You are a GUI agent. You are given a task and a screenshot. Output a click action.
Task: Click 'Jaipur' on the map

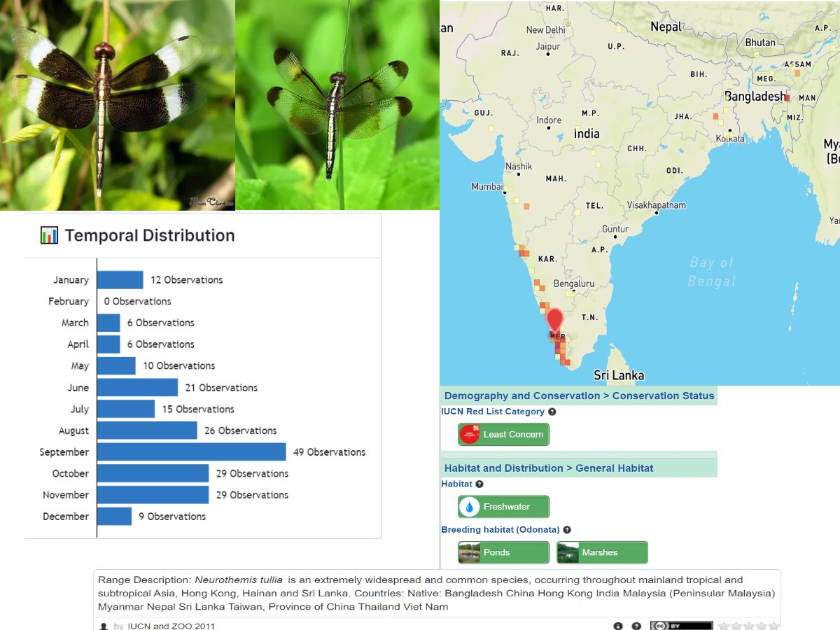click(548, 47)
